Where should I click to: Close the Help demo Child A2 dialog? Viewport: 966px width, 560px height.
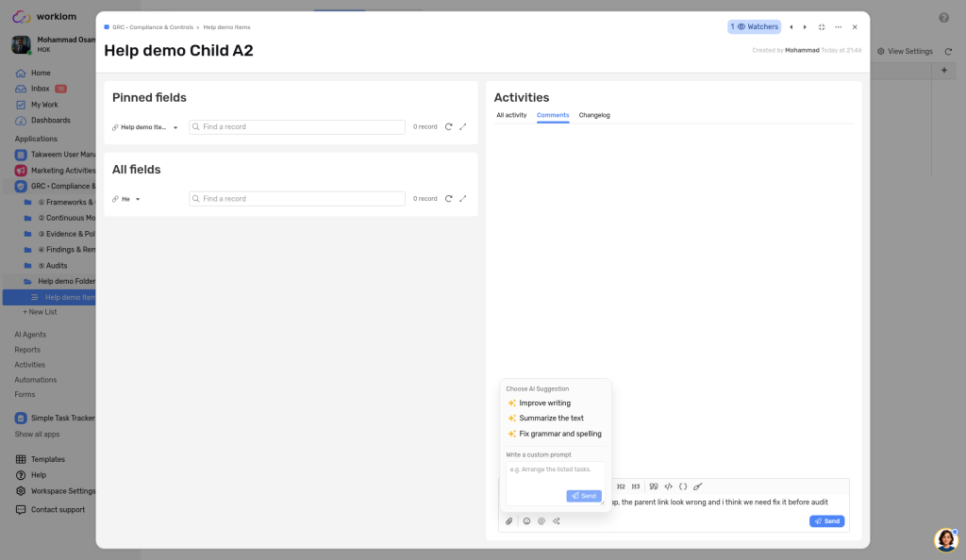click(x=855, y=27)
